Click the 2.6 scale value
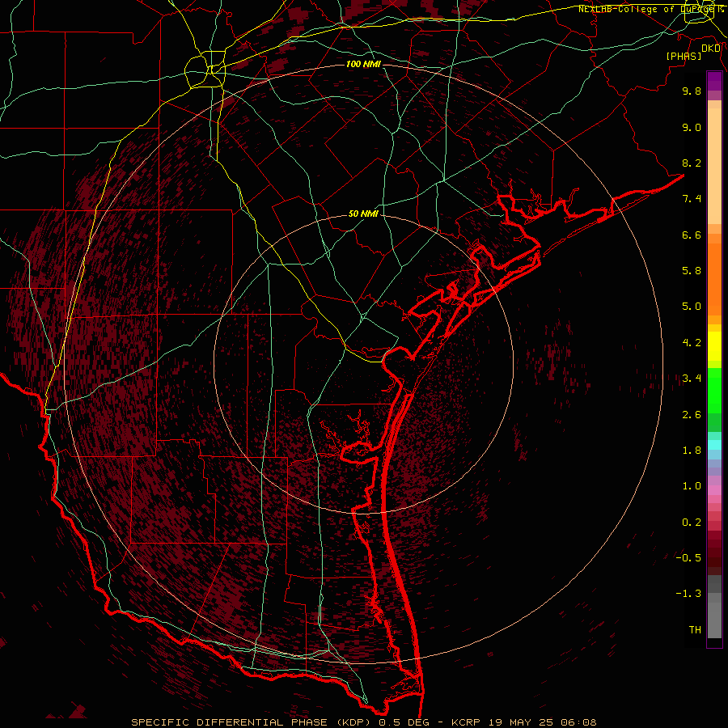 pyautogui.click(x=692, y=415)
